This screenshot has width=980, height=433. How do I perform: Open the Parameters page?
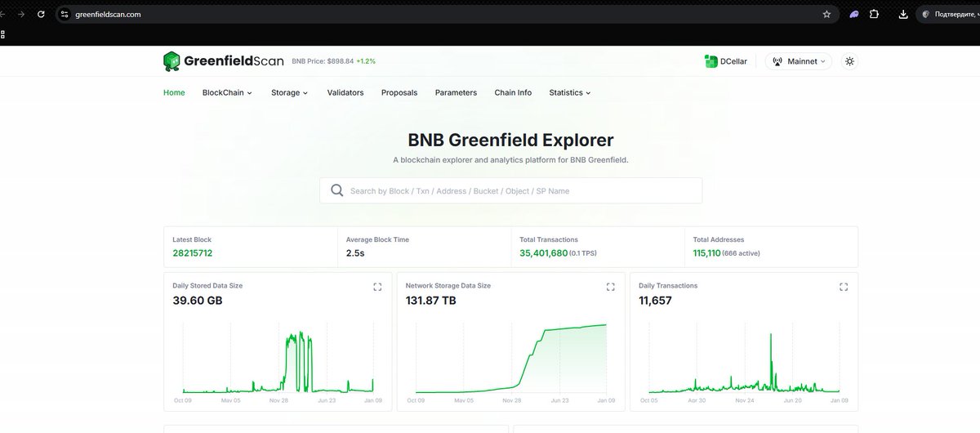coord(456,92)
